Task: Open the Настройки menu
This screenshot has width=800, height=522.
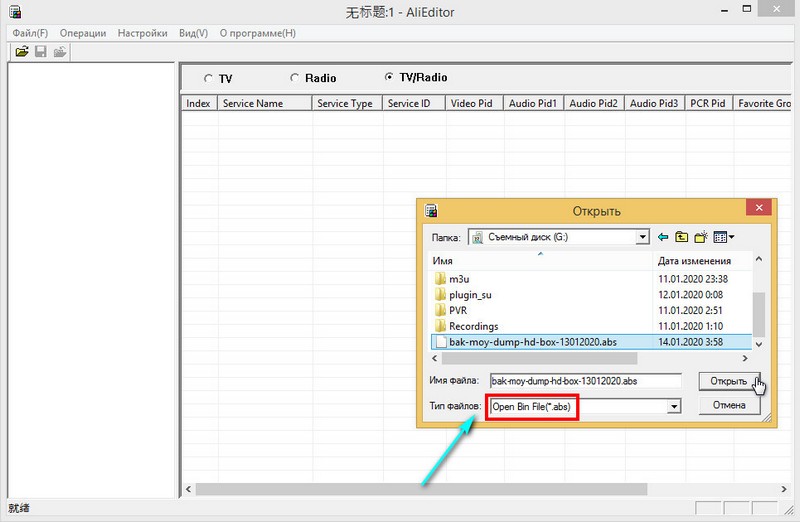Action: 142,33
